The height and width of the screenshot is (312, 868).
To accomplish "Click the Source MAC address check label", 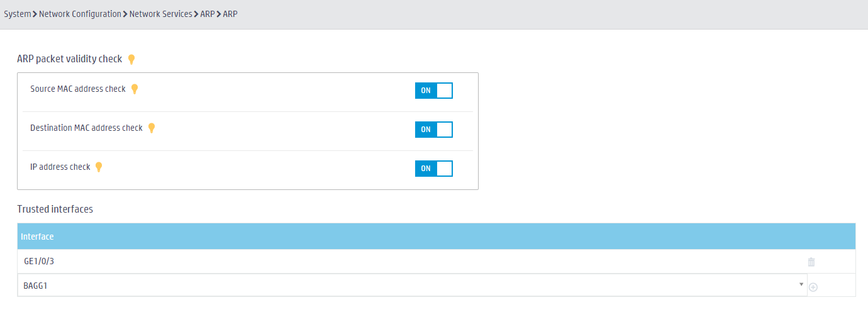I will (78, 89).
